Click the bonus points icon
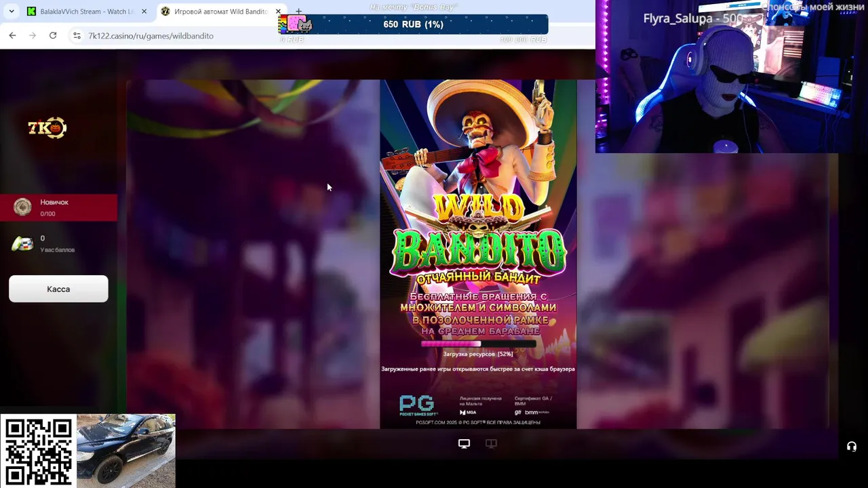868x488 pixels. click(22, 244)
